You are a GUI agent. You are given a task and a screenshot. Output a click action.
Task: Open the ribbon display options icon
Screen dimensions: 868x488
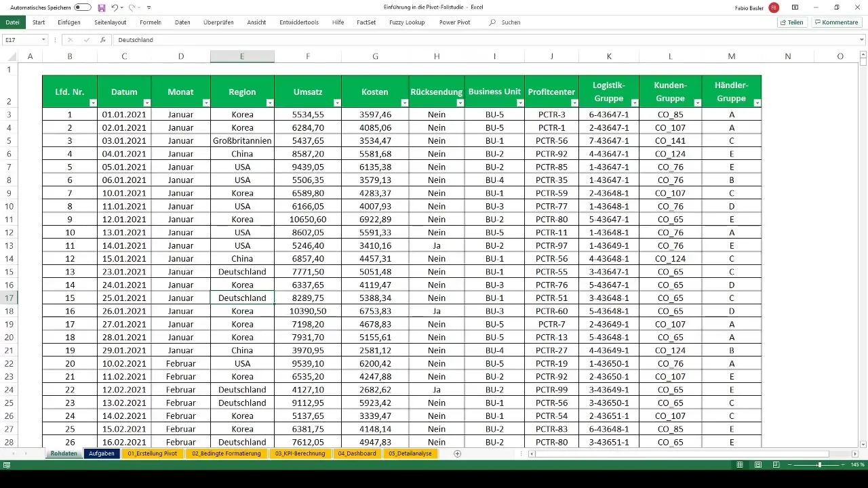pos(795,7)
